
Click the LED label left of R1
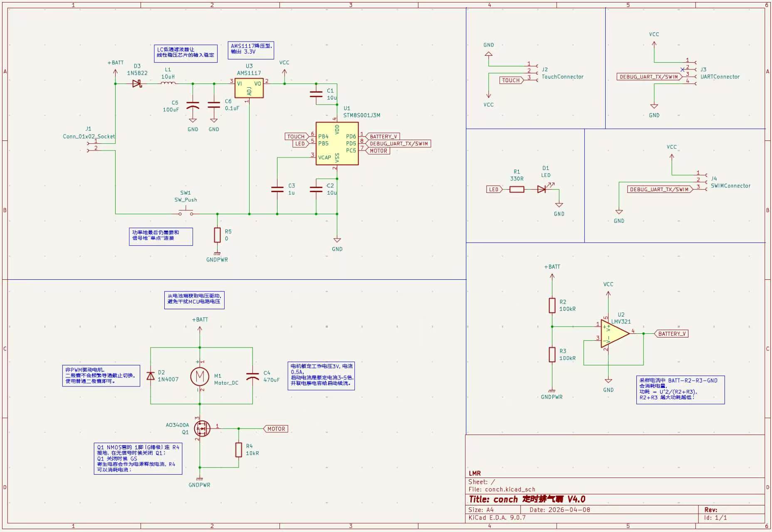(495, 190)
